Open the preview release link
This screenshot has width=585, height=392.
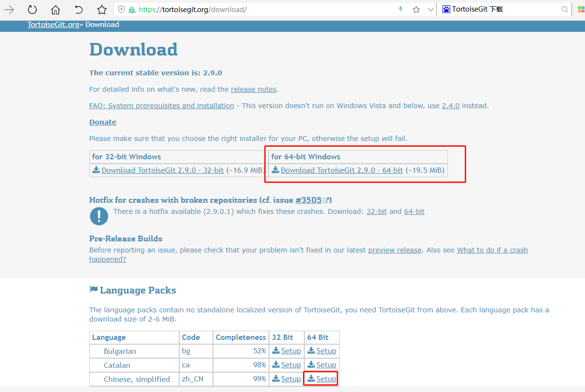pos(395,250)
